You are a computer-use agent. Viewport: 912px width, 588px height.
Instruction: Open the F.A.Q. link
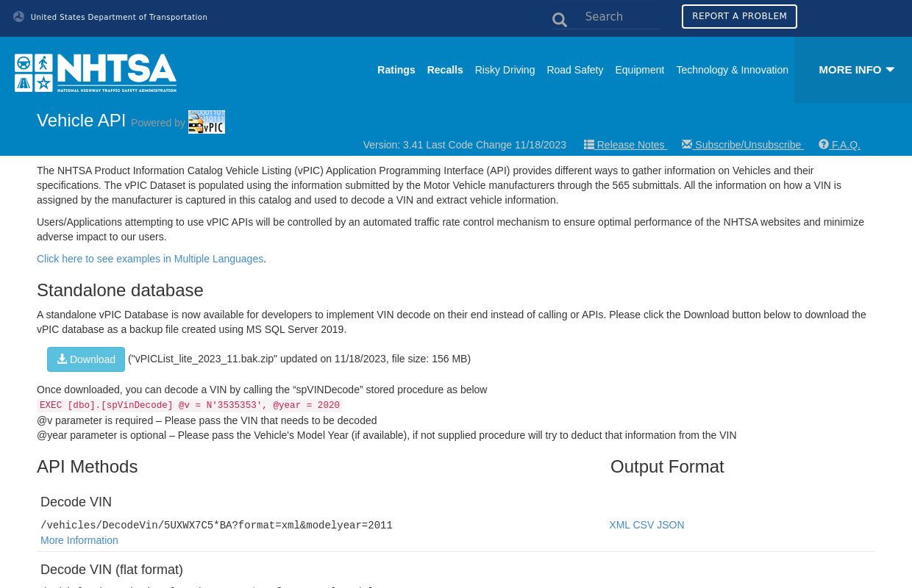click(x=839, y=145)
